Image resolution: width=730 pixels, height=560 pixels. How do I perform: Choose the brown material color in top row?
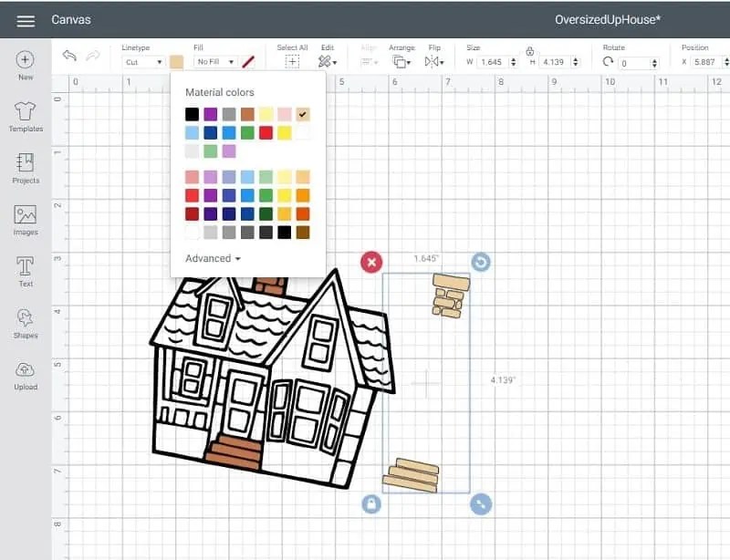pos(247,114)
